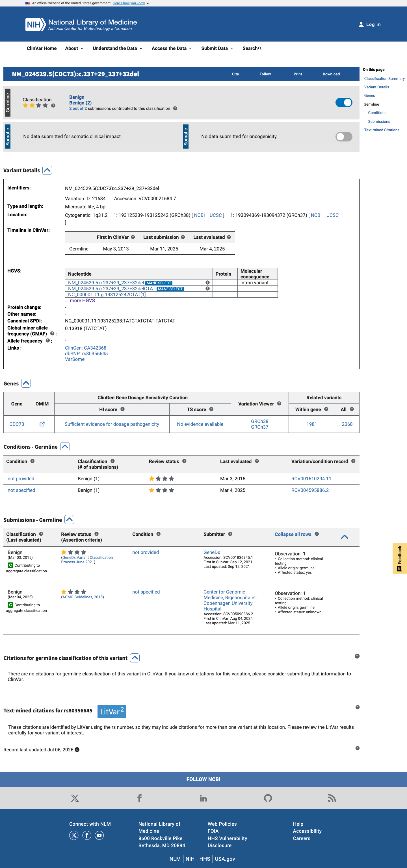The height and width of the screenshot is (868, 407).
Task: Open the GitHub icon under Follow NCBI
Action: [x=268, y=798]
